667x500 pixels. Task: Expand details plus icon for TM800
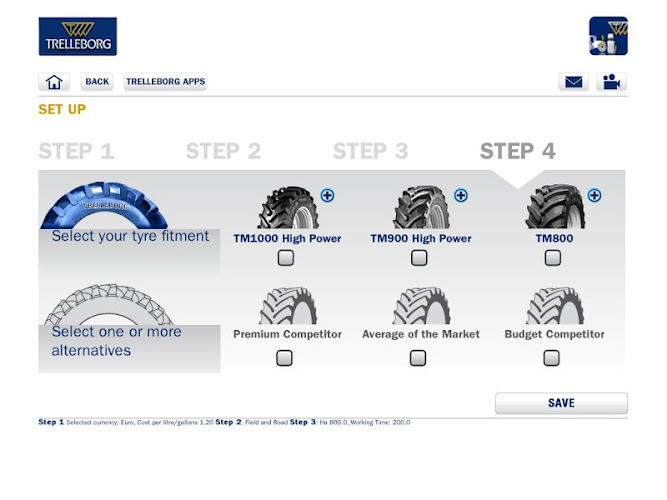(x=594, y=196)
